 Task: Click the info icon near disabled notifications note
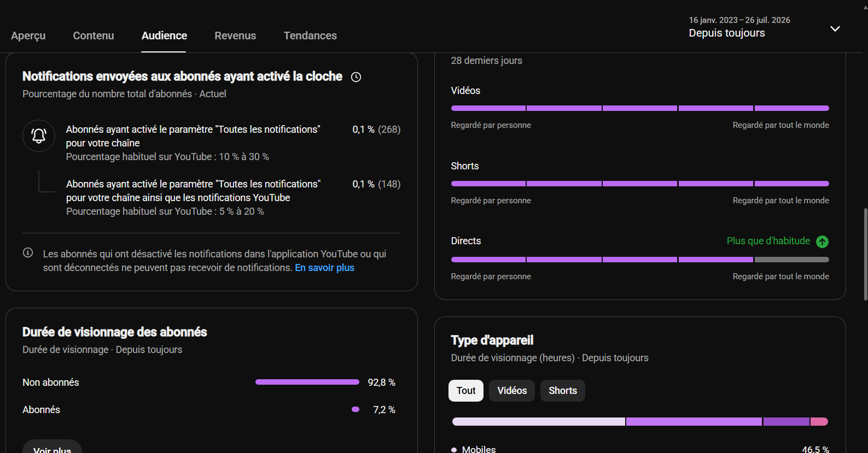tap(28, 252)
